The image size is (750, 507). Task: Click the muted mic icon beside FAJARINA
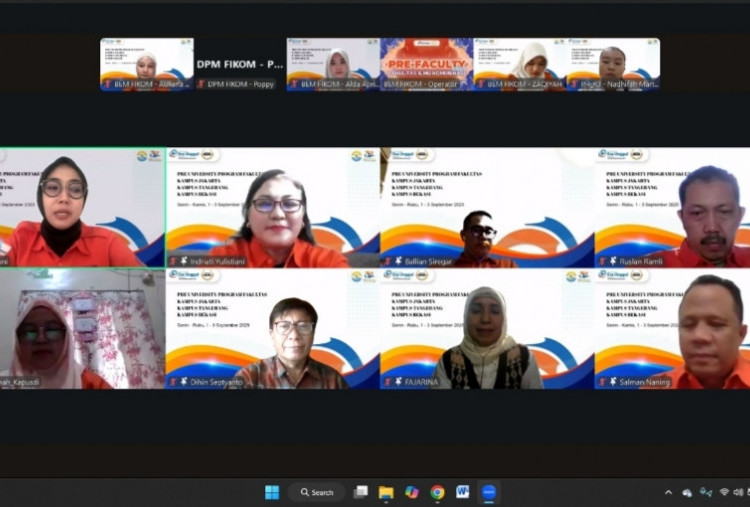click(x=388, y=382)
